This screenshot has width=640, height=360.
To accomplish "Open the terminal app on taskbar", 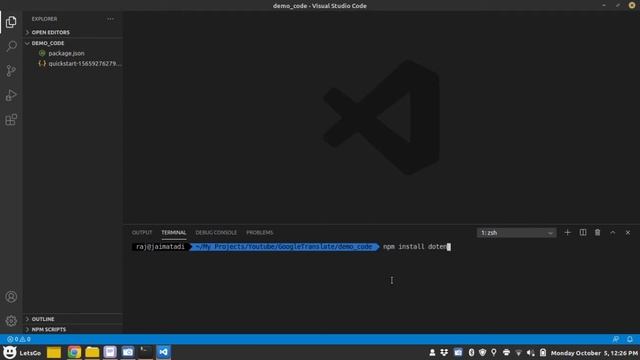I will (x=145, y=352).
